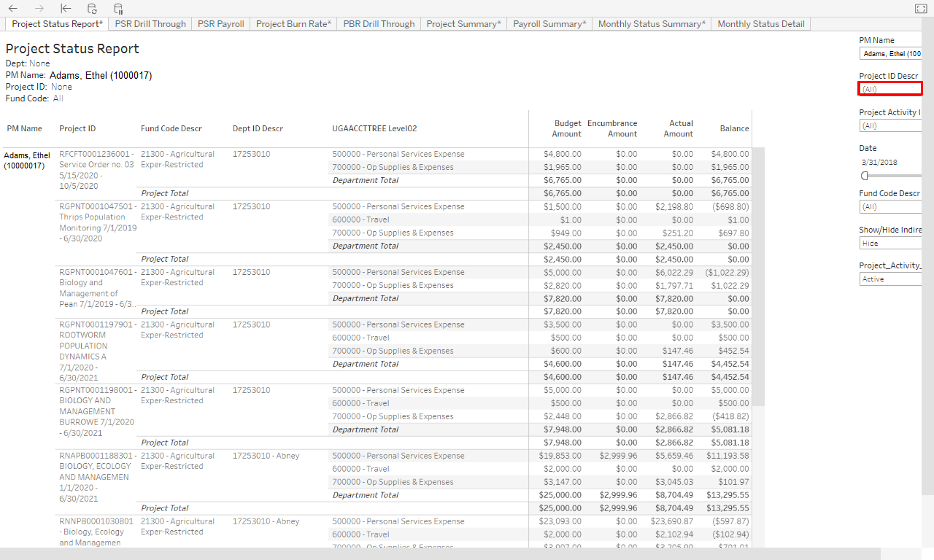
Task: Switch to the PSR Drill Through tab
Action: [150, 24]
